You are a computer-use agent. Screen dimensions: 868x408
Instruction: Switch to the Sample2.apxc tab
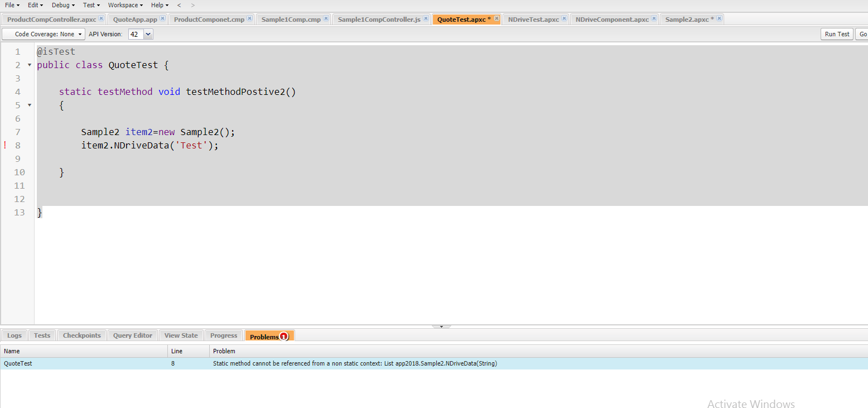coord(687,18)
